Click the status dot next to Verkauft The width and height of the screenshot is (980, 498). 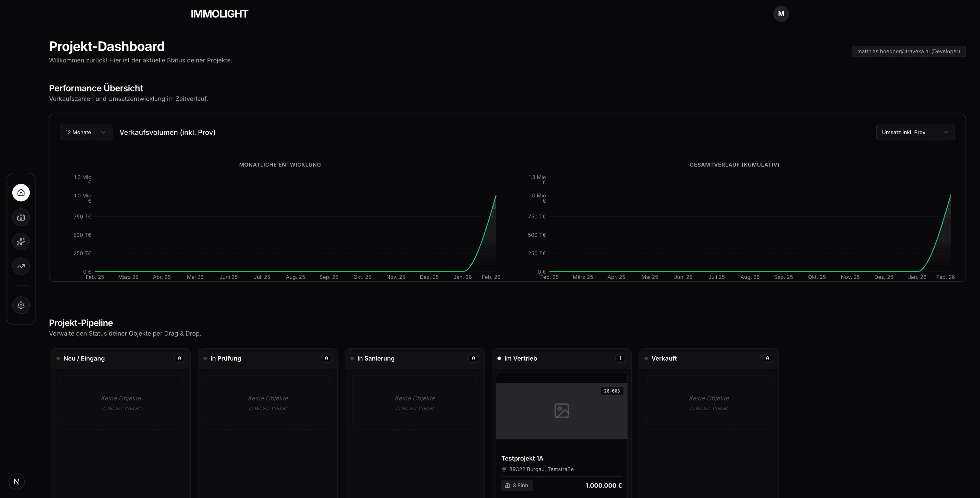pos(646,358)
